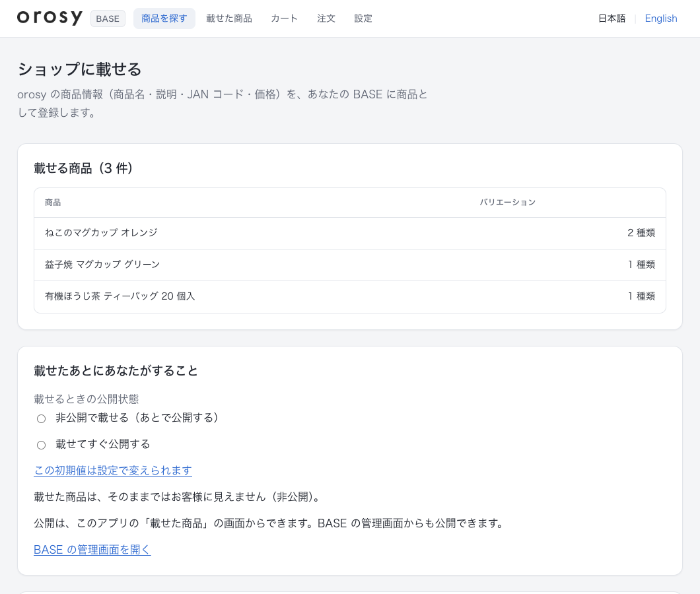Select 日本語 language option

[612, 18]
